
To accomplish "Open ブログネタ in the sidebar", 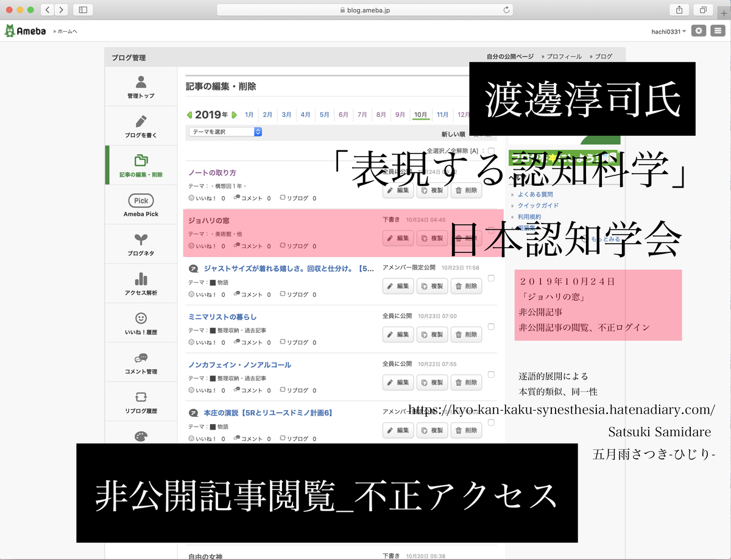I will pos(141,243).
